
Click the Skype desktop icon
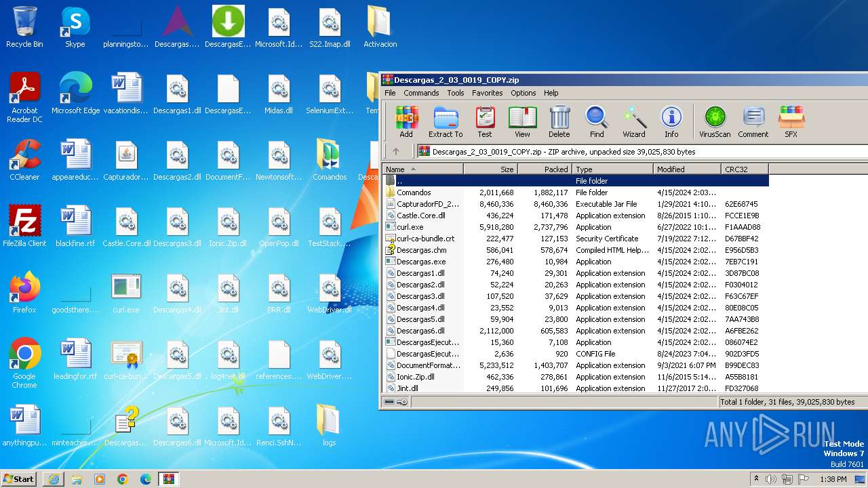coord(75,27)
